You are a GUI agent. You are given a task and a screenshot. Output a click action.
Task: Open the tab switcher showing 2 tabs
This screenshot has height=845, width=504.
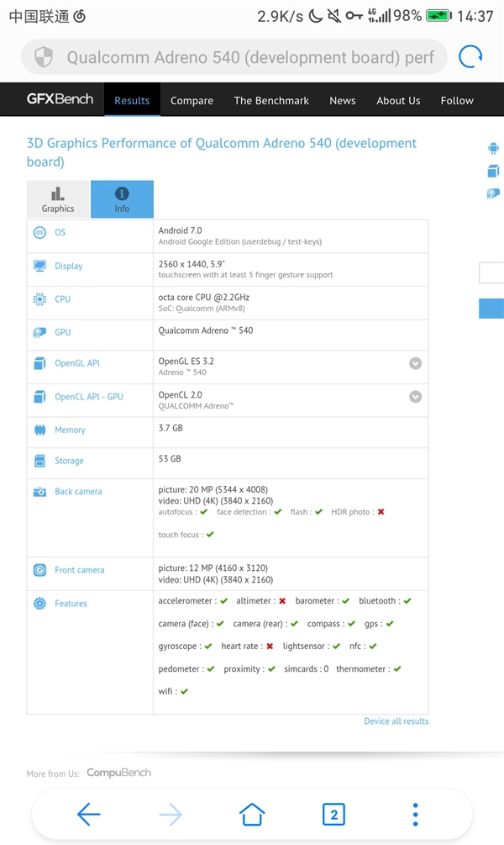333,813
